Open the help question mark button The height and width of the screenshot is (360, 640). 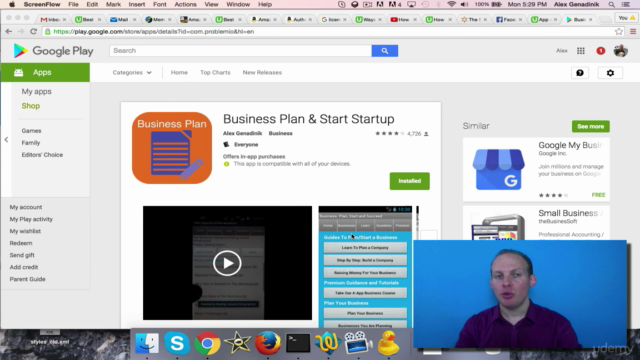tap(580, 73)
